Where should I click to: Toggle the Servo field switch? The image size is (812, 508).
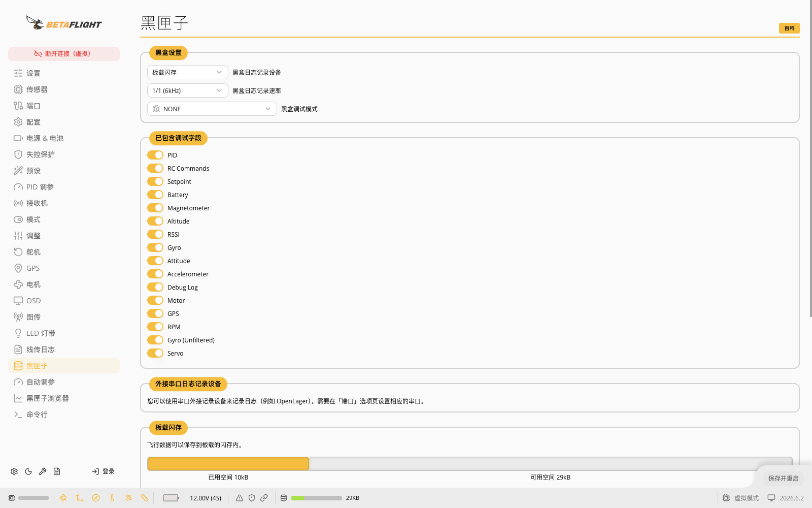pyautogui.click(x=155, y=353)
